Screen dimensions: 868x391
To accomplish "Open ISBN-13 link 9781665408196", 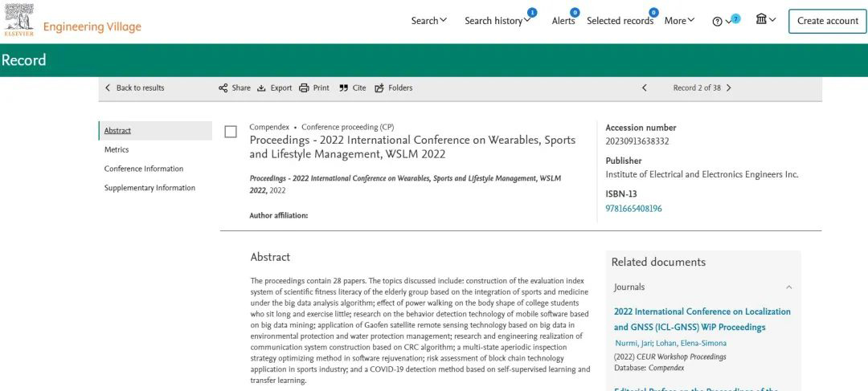I will tap(634, 209).
